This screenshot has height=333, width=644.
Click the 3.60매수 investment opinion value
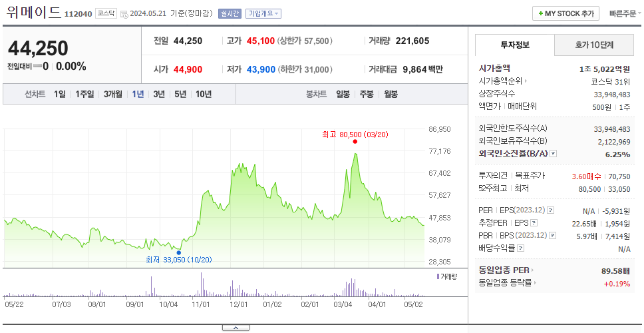pos(587,176)
